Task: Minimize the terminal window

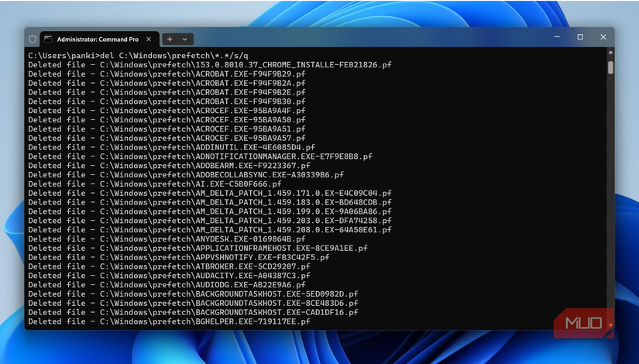Action: coord(557,37)
